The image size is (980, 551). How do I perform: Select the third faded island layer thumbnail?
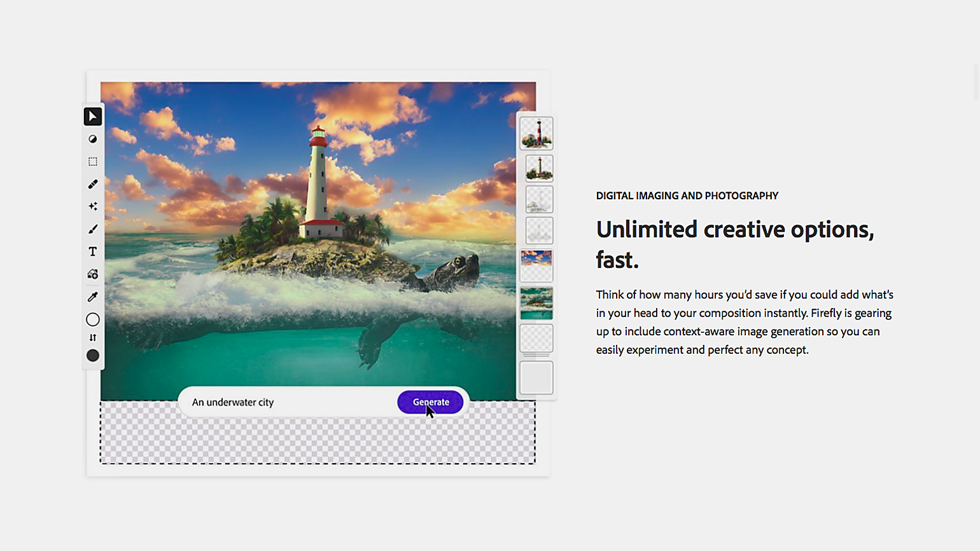click(x=539, y=200)
